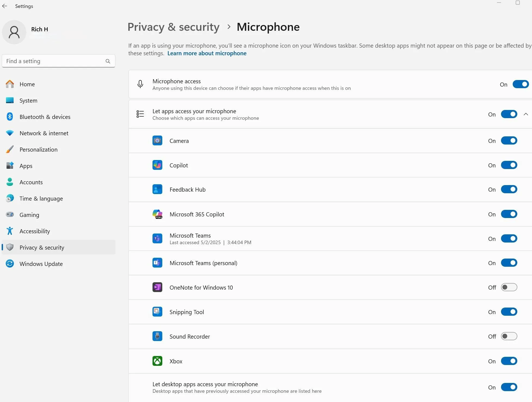The height and width of the screenshot is (402, 532).
Task: Open Bluetooth & devices settings
Action: 45,117
